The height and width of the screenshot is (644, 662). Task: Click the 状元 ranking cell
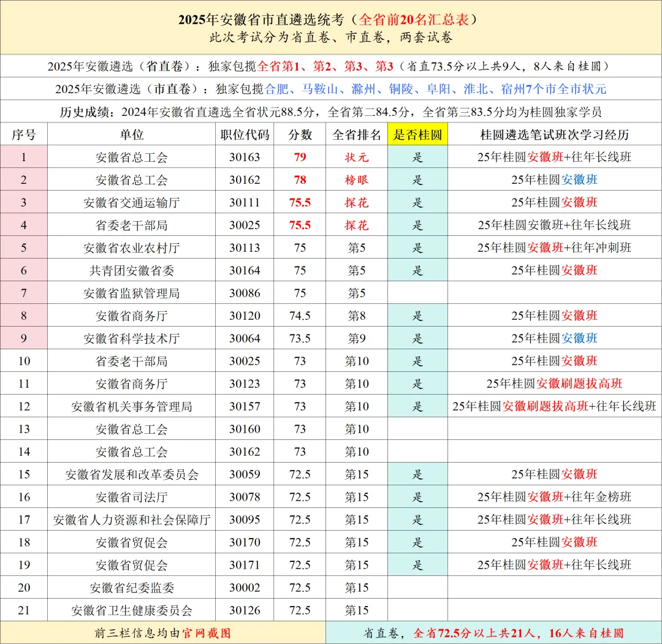(357, 157)
